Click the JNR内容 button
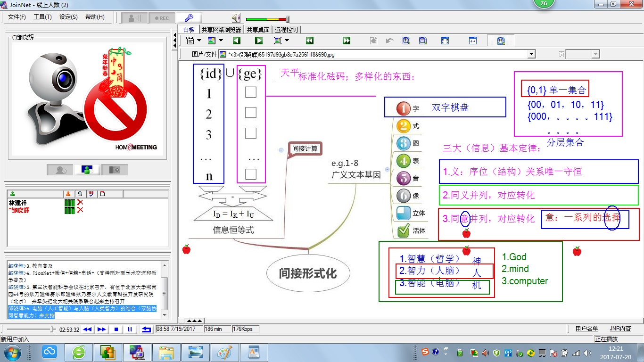Screen dimensions: 644x362 [620, 329]
